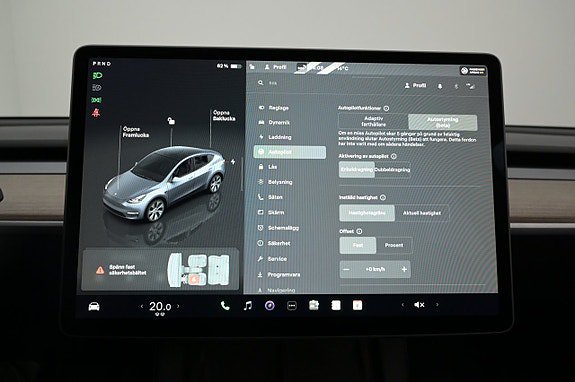Select the Autopilot settings section
Image resolution: width=575 pixels, height=382 pixels.
289,152
